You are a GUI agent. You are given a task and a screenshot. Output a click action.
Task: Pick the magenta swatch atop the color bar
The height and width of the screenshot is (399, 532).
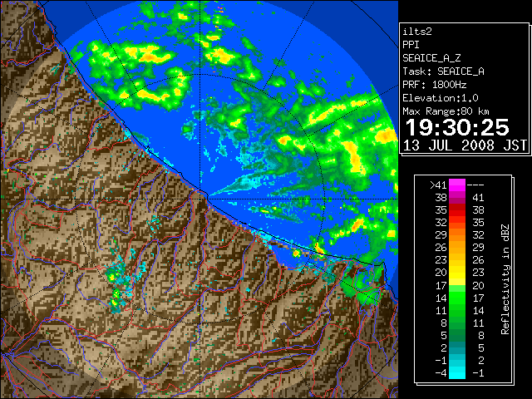click(x=457, y=185)
